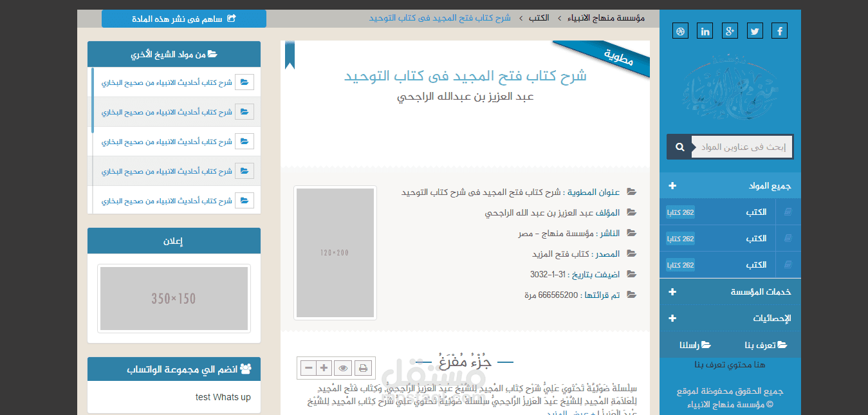Go to الكتب breadcrumb link
The width and height of the screenshot is (868, 415).
click(x=539, y=18)
